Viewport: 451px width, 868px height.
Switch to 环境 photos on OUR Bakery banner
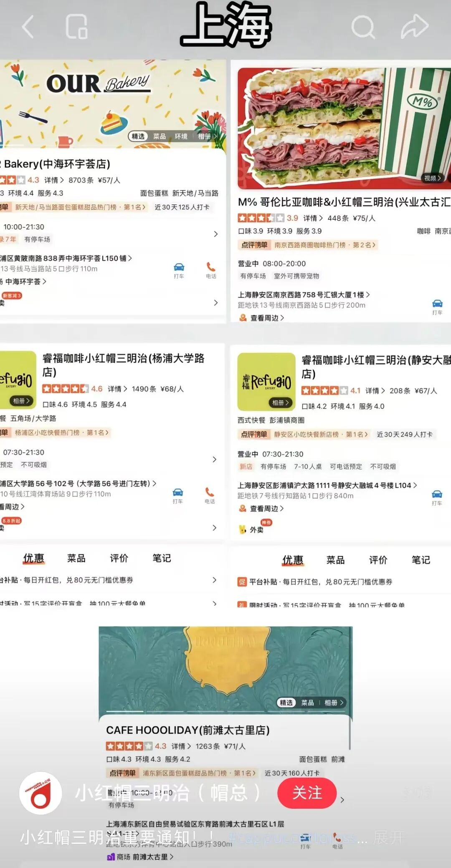pos(181,136)
